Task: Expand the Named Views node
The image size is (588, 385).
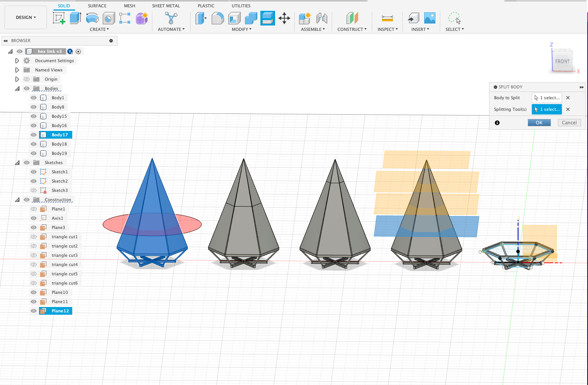Action: (x=17, y=70)
